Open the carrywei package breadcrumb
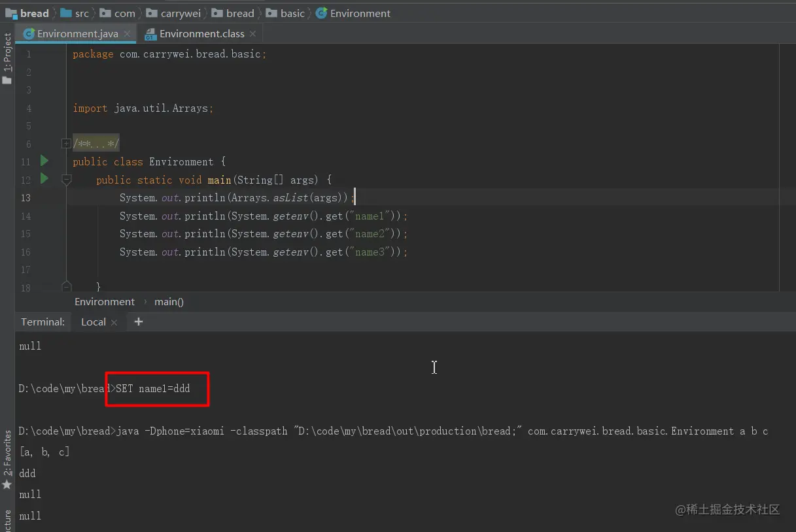796x532 pixels. click(175, 13)
